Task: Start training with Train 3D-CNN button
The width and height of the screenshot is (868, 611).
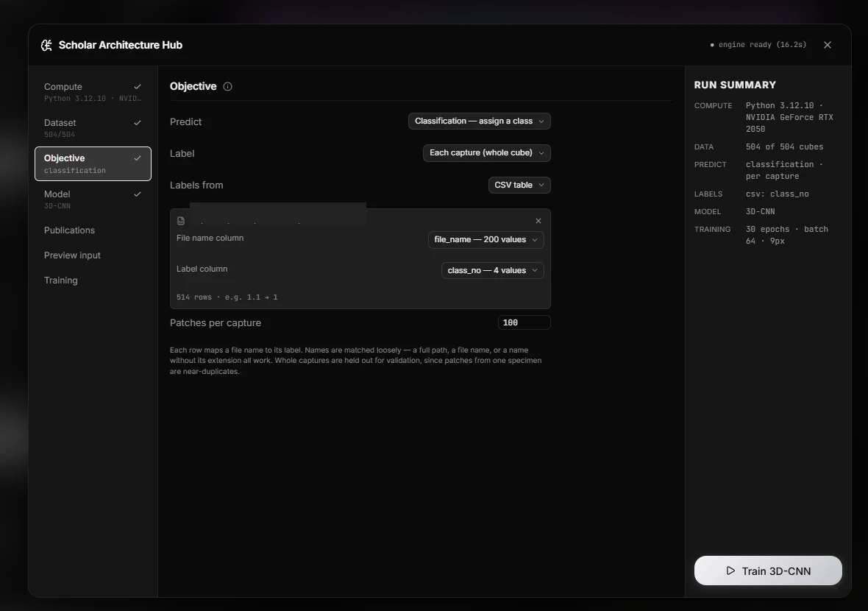Action: point(768,571)
